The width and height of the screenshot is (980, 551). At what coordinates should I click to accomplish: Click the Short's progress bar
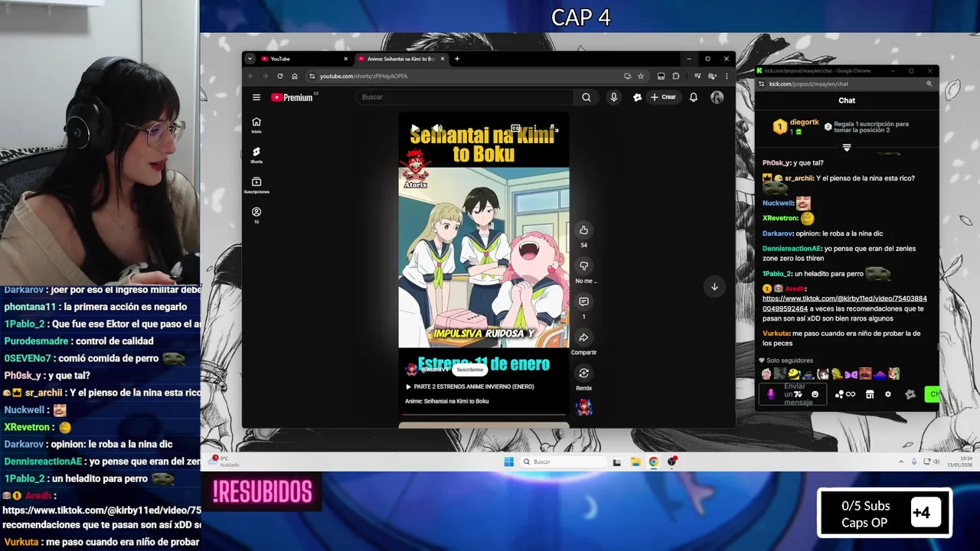(484, 415)
